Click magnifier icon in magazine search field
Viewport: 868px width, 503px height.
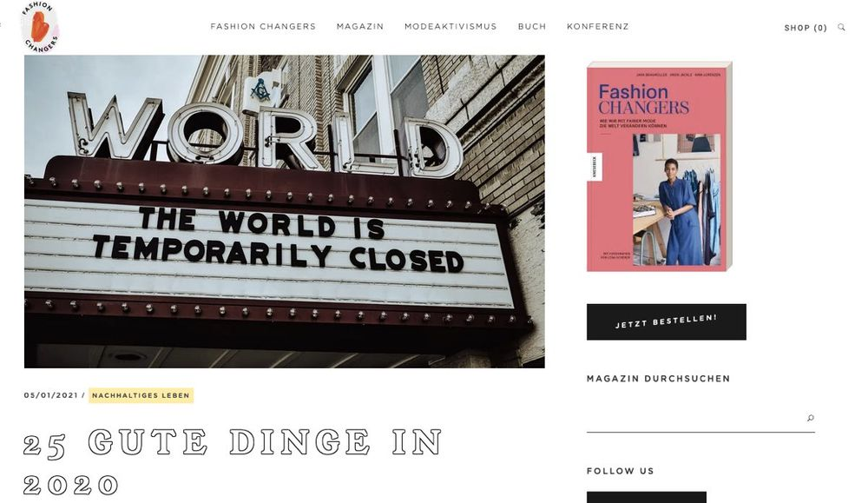click(x=811, y=418)
